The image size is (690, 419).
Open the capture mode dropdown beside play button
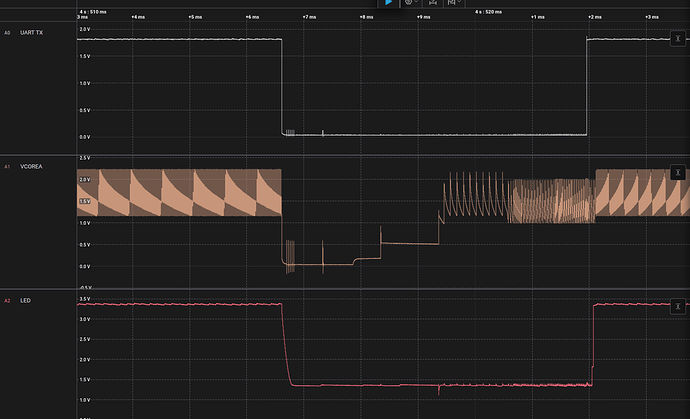411,3
